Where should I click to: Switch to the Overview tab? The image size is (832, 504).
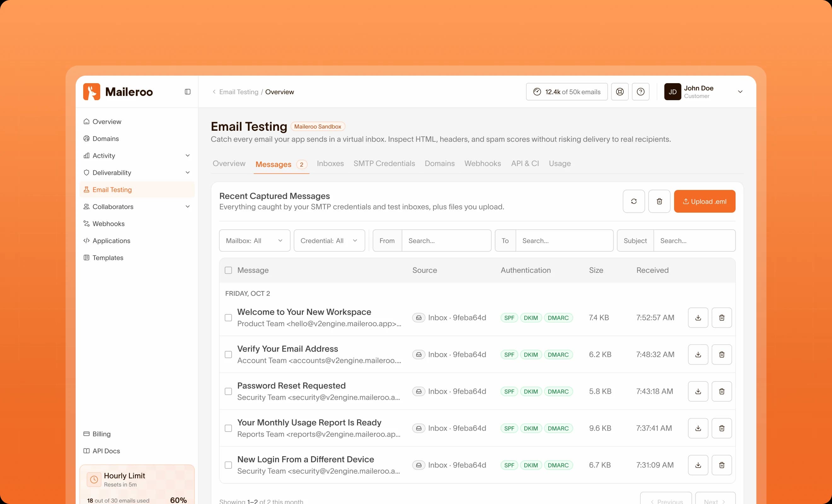[x=229, y=163]
